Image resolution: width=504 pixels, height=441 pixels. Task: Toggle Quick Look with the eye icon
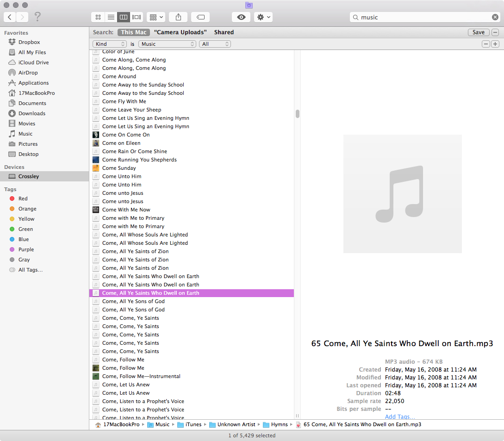tap(240, 17)
